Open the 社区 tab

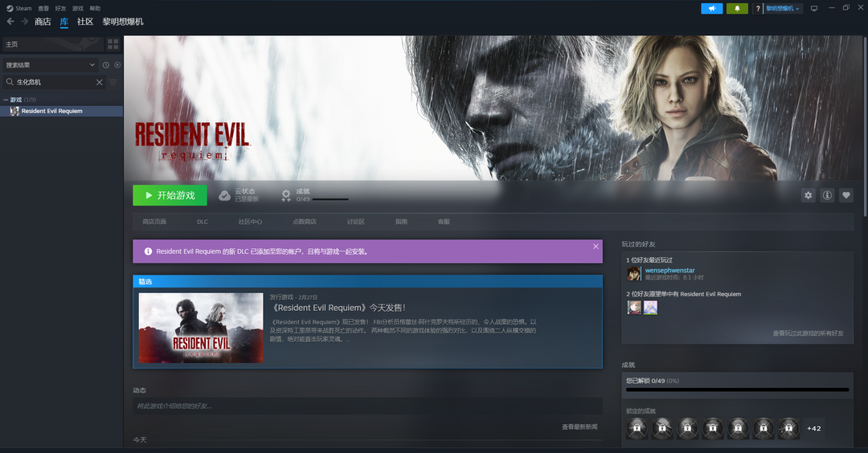[85, 22]
